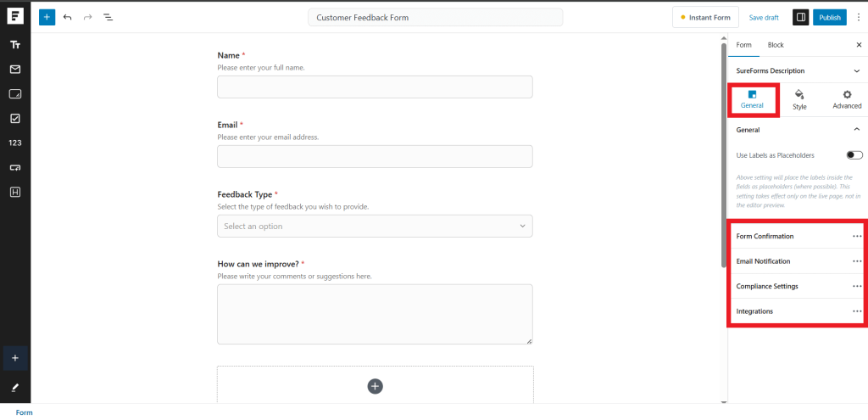Redo the last change
The height and width of the screenshot is (420, 868).
click(x=87, y=17)
